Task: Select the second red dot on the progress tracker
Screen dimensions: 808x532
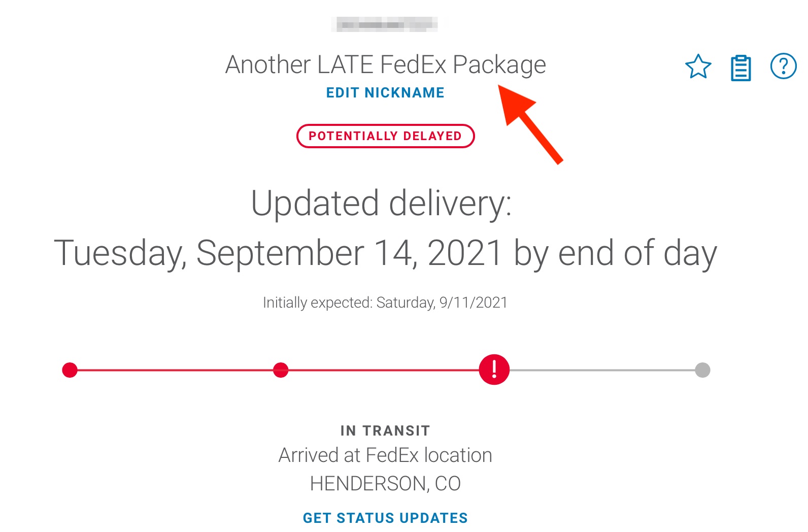Action: pos(281,370)
